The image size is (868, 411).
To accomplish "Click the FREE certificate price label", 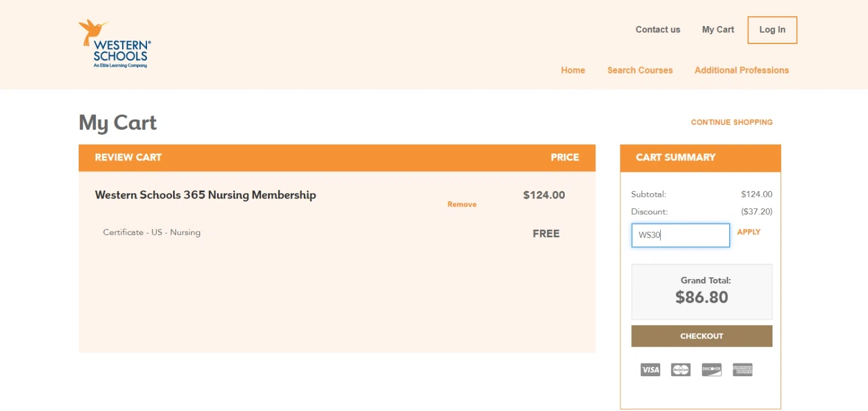I will (x=546, y=234).
